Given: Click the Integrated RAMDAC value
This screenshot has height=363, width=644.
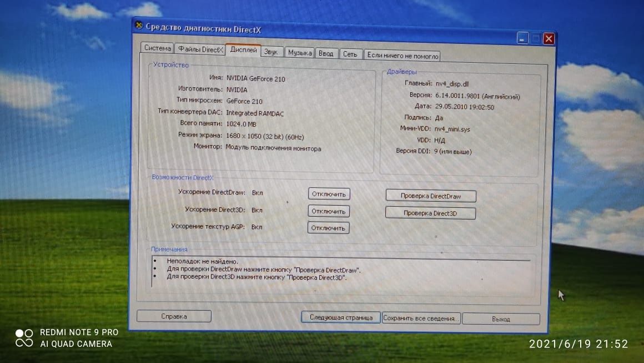Looking at the screenshot, I should tap(255, 113).
